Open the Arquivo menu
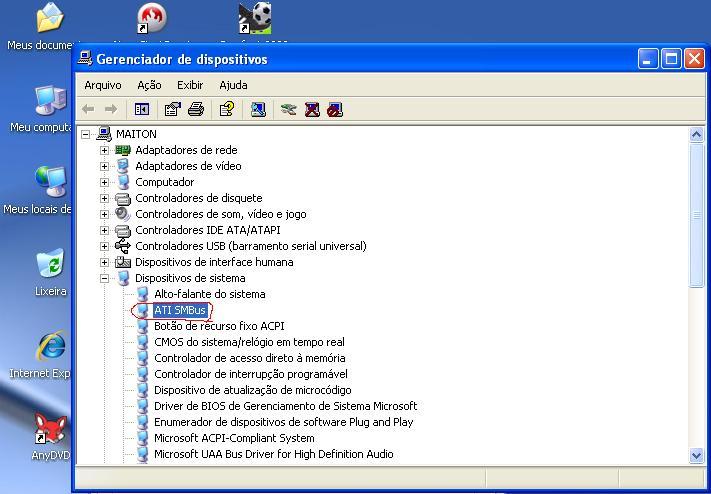Screen dimensions: 711x494 pos(103,85)
